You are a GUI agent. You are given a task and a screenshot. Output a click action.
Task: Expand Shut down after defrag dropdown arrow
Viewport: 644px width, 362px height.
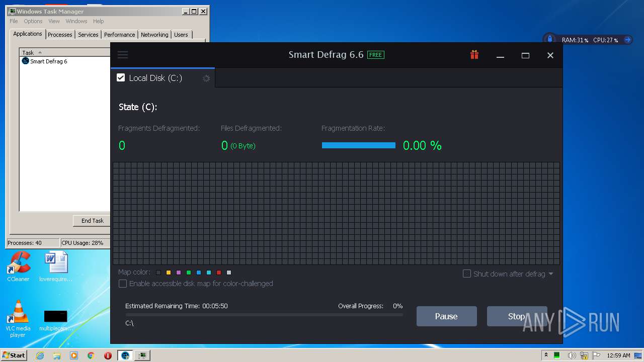(x=551, y=274)
